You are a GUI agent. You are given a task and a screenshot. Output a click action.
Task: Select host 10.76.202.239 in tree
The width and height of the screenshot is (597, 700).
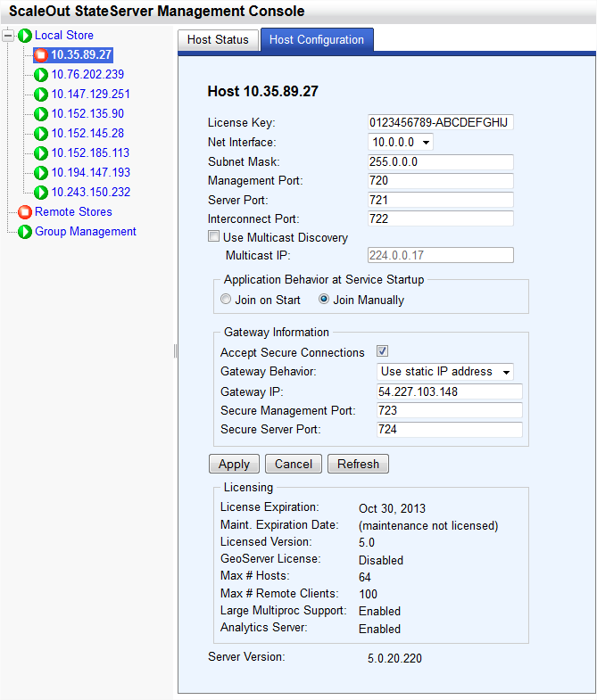(87, 75)
